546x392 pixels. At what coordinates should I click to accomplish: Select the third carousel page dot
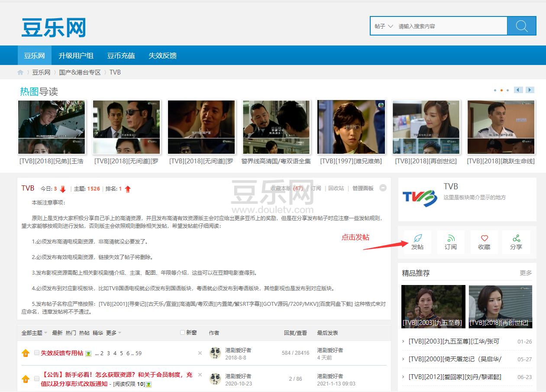[507, 90]
